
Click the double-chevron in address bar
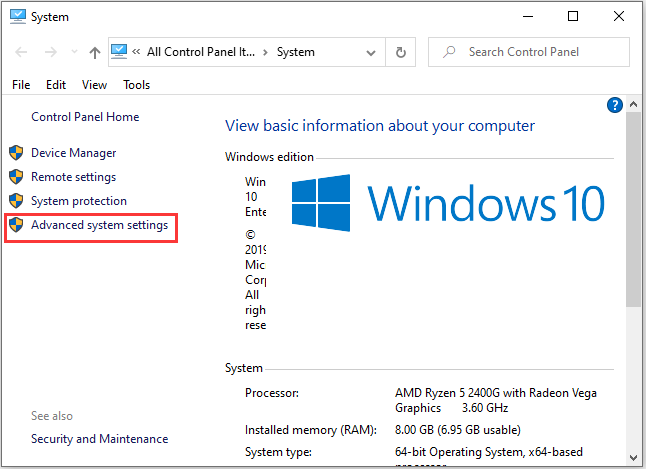point(136,52)
